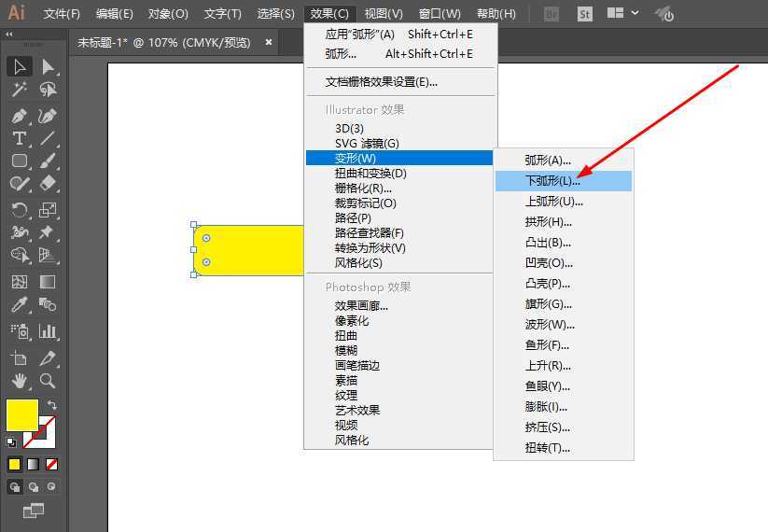Swap fill and stroke colors
768x532 pixels.
tap(52, 405)
